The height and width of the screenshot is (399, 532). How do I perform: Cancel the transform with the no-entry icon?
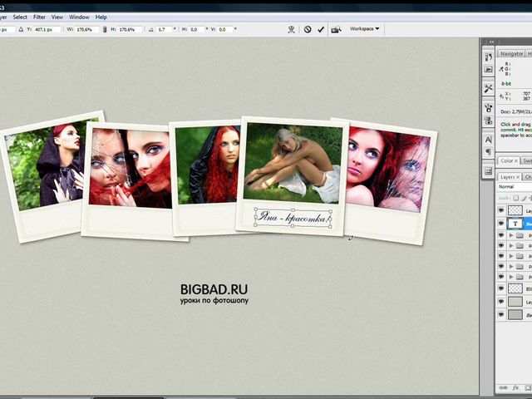pos(308,30)
